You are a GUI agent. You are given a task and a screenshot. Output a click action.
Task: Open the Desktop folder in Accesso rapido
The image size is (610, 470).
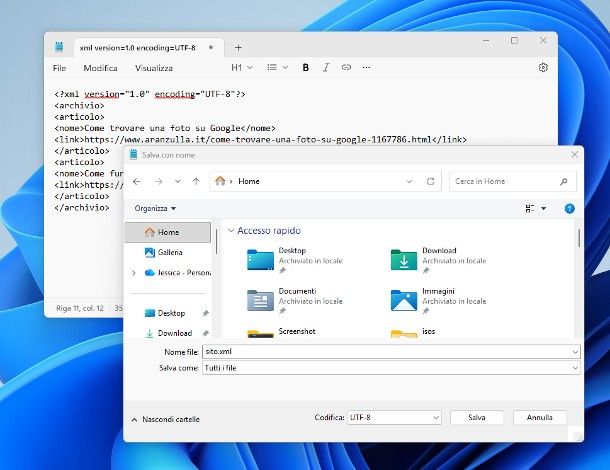coord(294,260)
